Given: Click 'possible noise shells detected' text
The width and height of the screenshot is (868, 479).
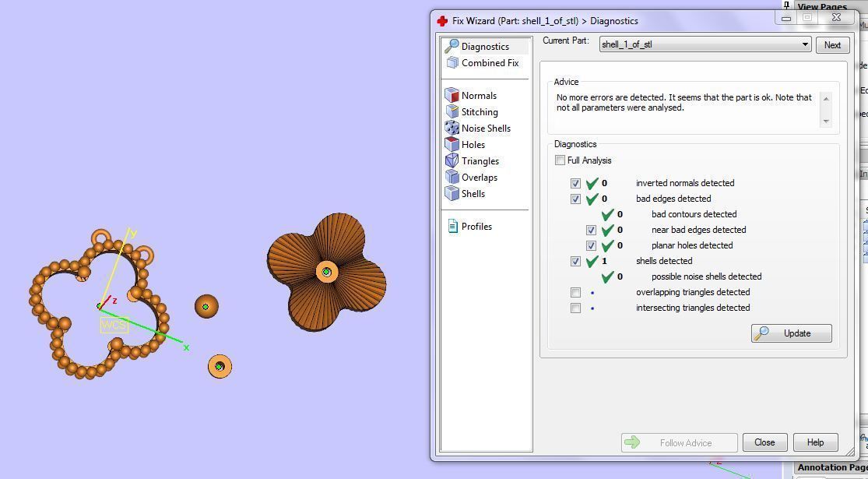Looking at the screenshot, I should (706, 276).
